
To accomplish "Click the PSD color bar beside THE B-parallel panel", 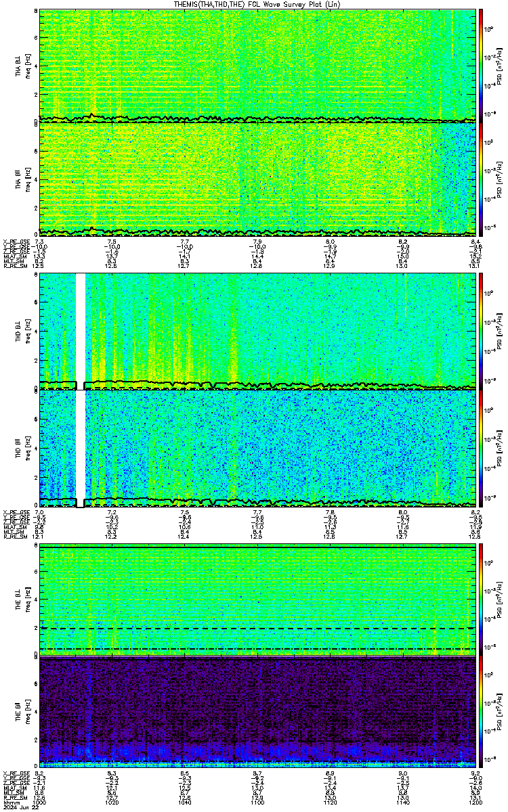I will (482, 712).
